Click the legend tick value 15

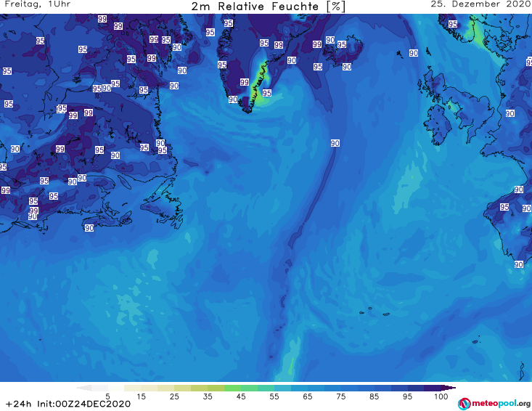pos(141,396)
